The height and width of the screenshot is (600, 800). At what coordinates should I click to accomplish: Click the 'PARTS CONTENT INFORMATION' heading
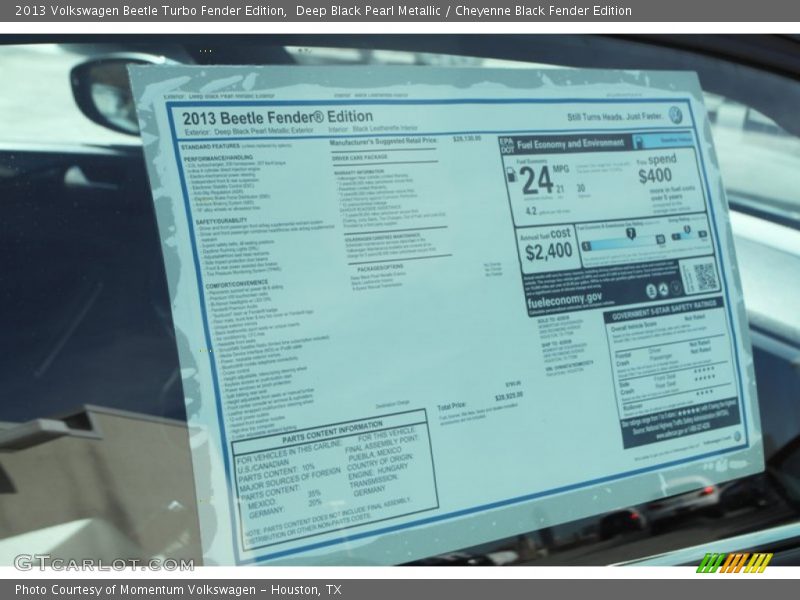[x=332, y=433]
